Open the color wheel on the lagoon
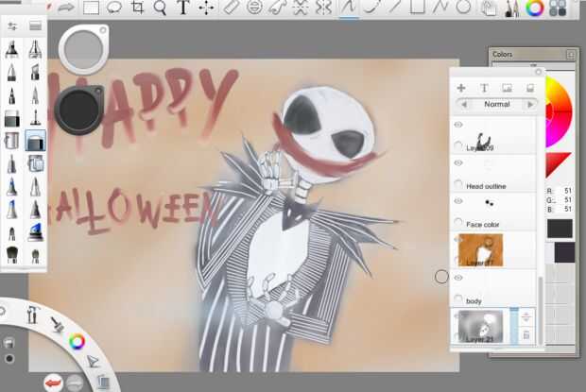586x392 pixels. (77, 342)
